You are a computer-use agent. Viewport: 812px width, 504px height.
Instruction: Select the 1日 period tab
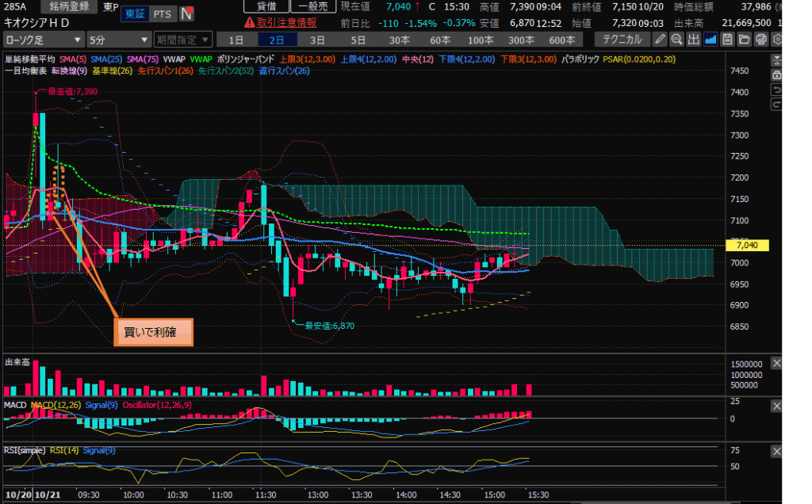click(x=236, y=39)
